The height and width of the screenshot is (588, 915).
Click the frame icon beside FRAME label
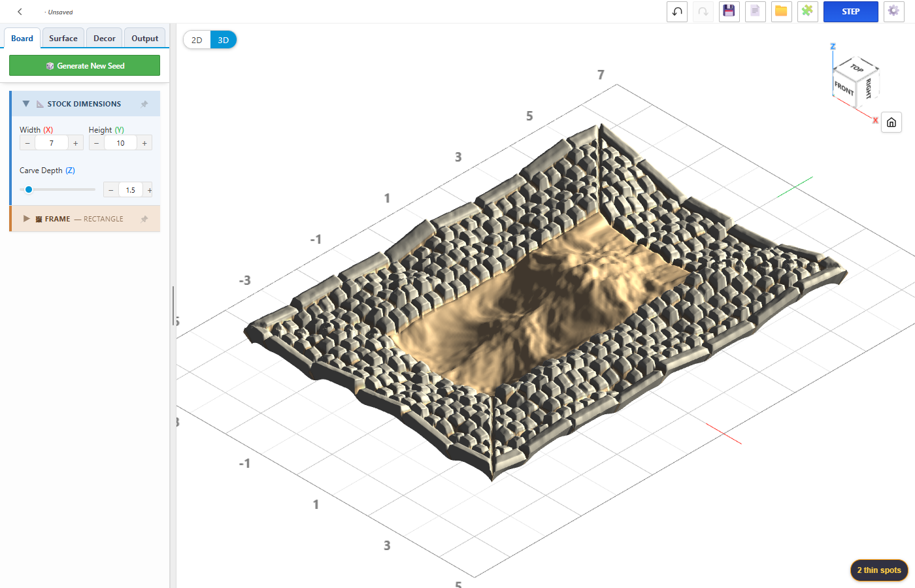(39, 219)
